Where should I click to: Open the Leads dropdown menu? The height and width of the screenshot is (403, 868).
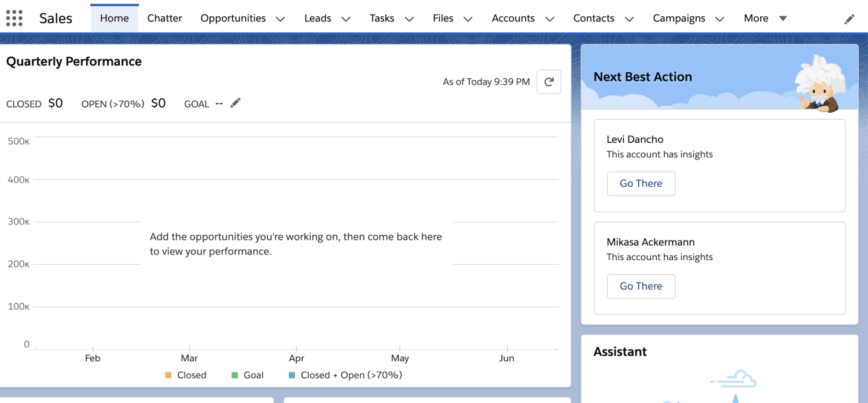click(345, 19)
